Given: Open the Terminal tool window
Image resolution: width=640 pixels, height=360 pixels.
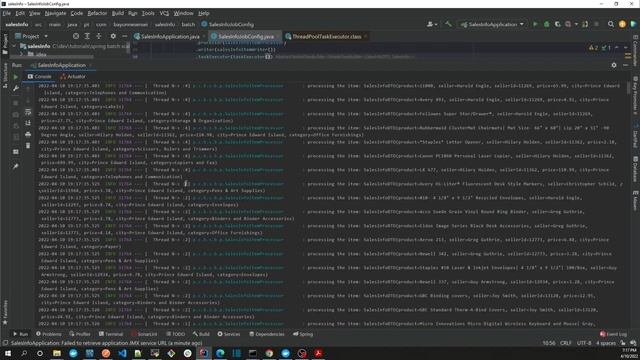Looking at the screenshot, I should (x=111, y=334).
